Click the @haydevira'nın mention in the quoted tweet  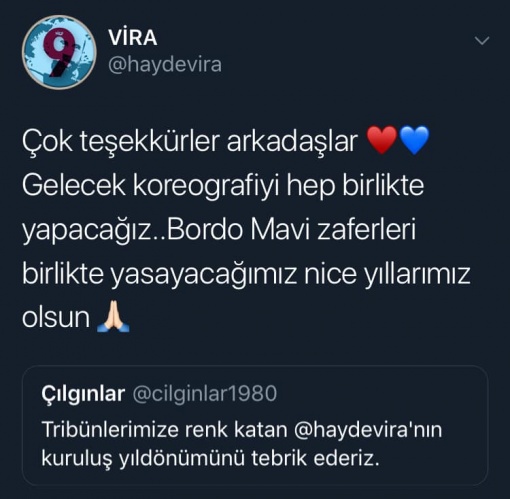(368, 429)
